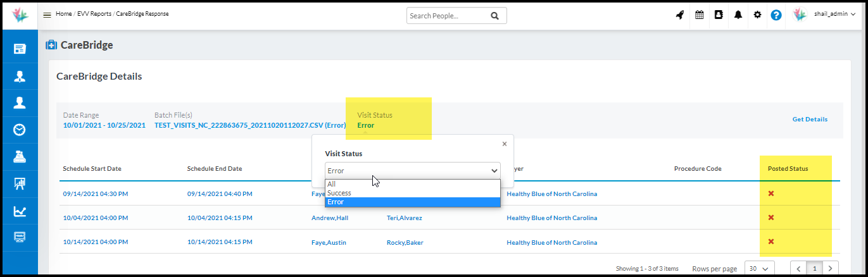Click the app logo in top-left corner
This screenshot has width=868, height=277.
point(19,15)
